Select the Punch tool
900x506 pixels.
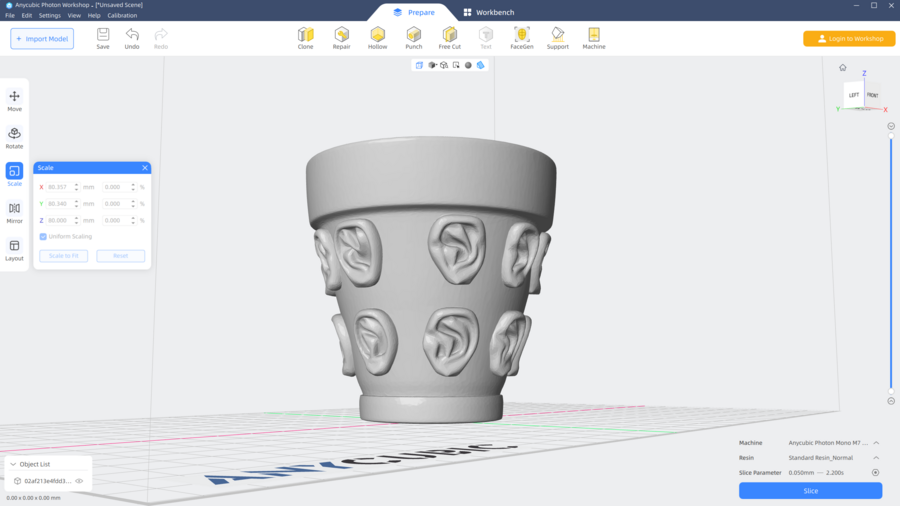pos(413,38)
